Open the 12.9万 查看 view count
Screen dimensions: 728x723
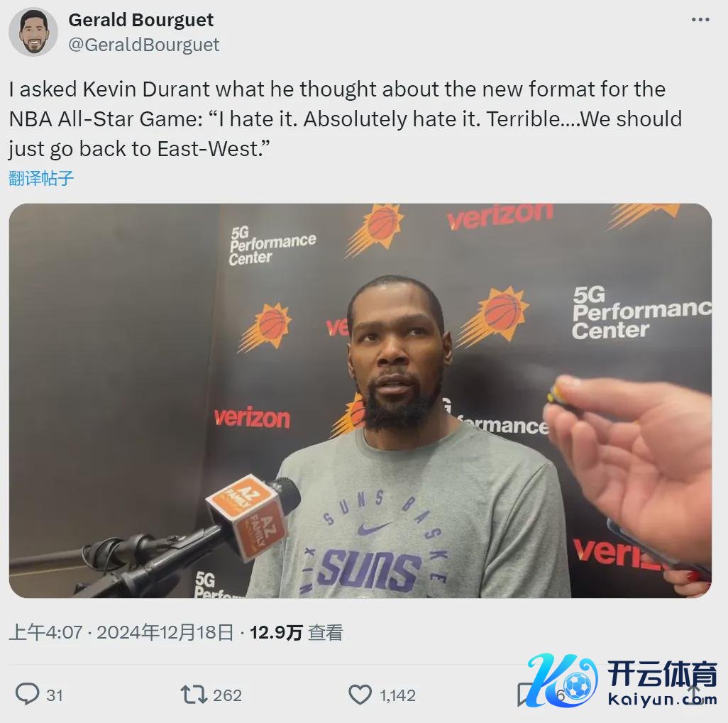coord(296,632)
